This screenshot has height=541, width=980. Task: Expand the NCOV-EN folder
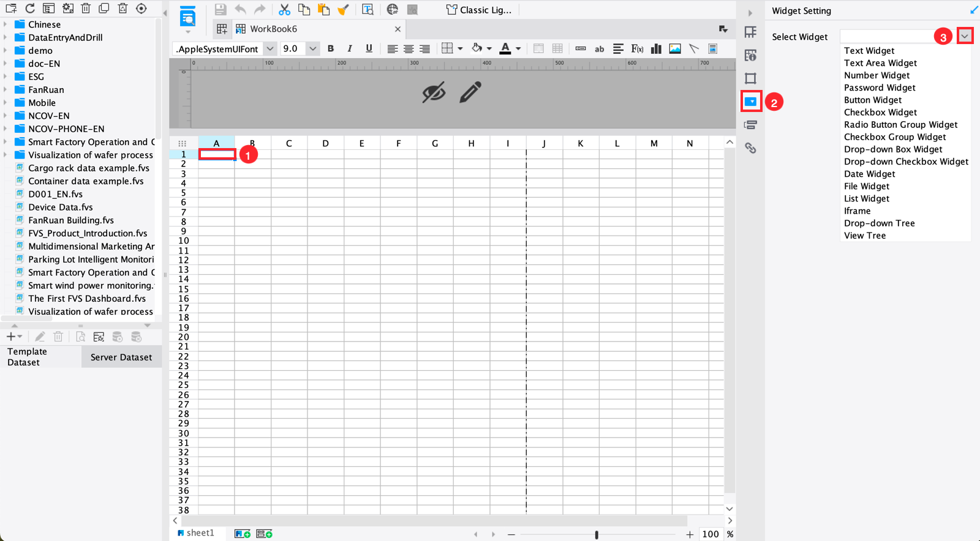(x=6, y=116)
